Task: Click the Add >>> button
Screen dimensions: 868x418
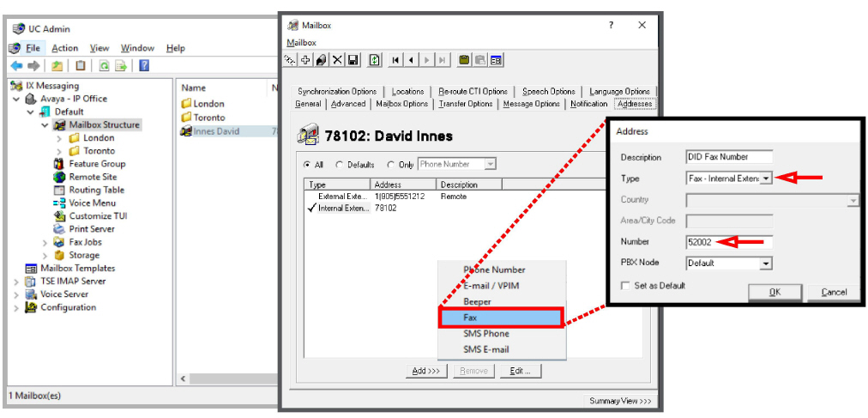Action: [426, 371]
